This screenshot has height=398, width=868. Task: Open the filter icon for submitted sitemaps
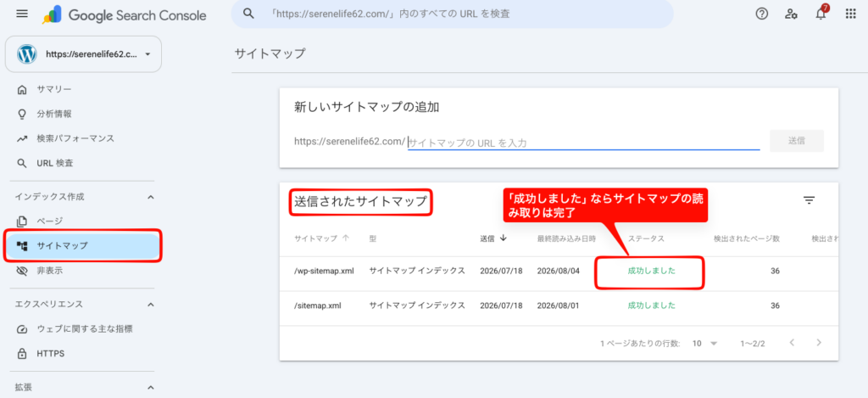tap(810, 200)
